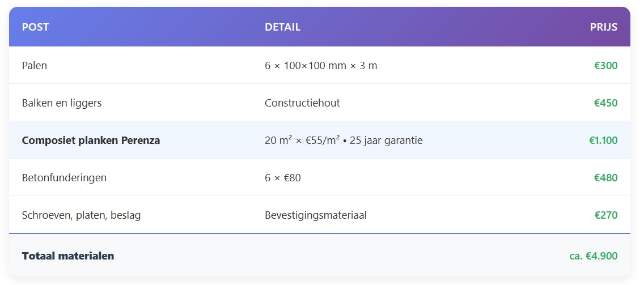
Task: Click the €270 price
Action: [605, 215]
